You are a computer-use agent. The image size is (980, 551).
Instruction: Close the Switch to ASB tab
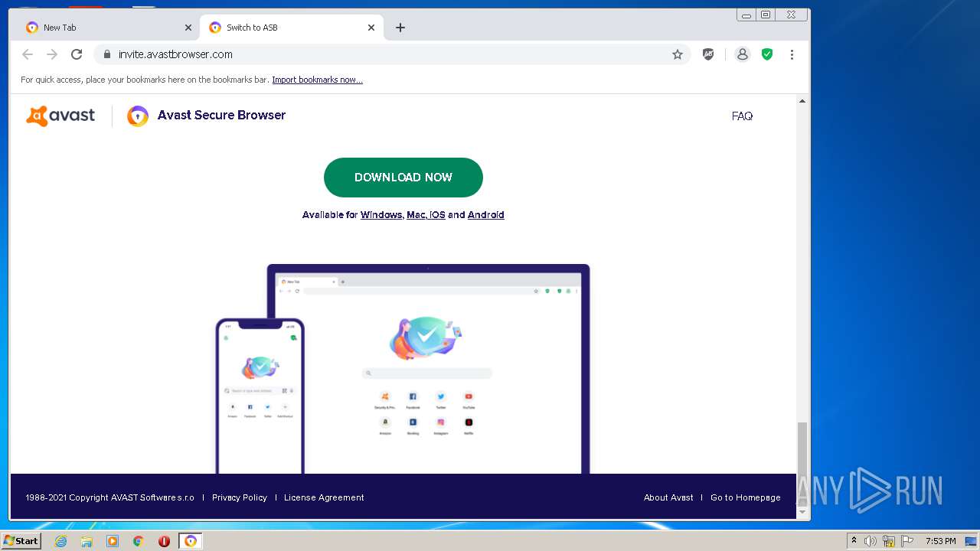[371, 28]
